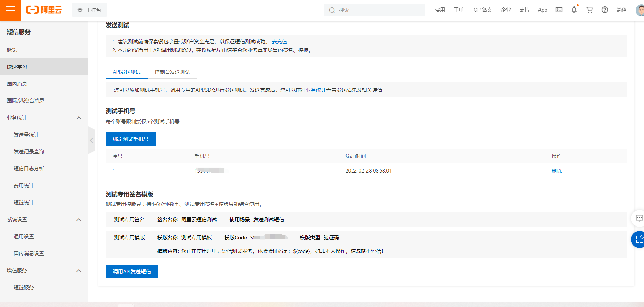This screenshot has height=307, width=644.
Task: Click the 去充值 recharge link
Action: 279,41
